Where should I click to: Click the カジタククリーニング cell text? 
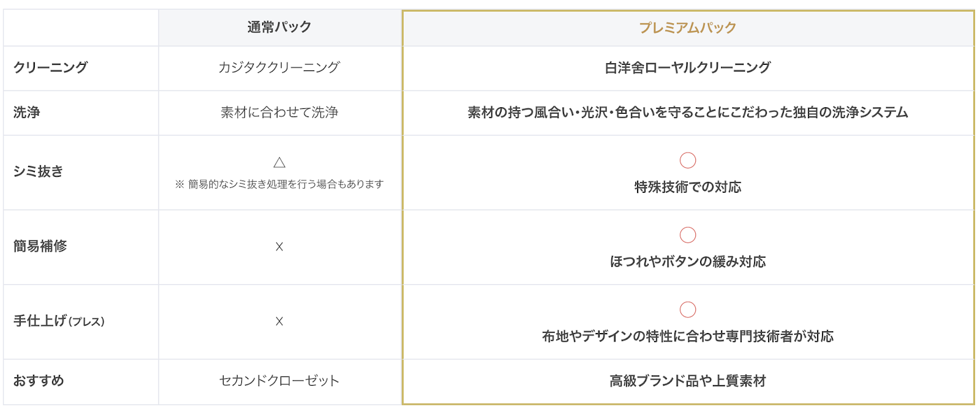279,67
